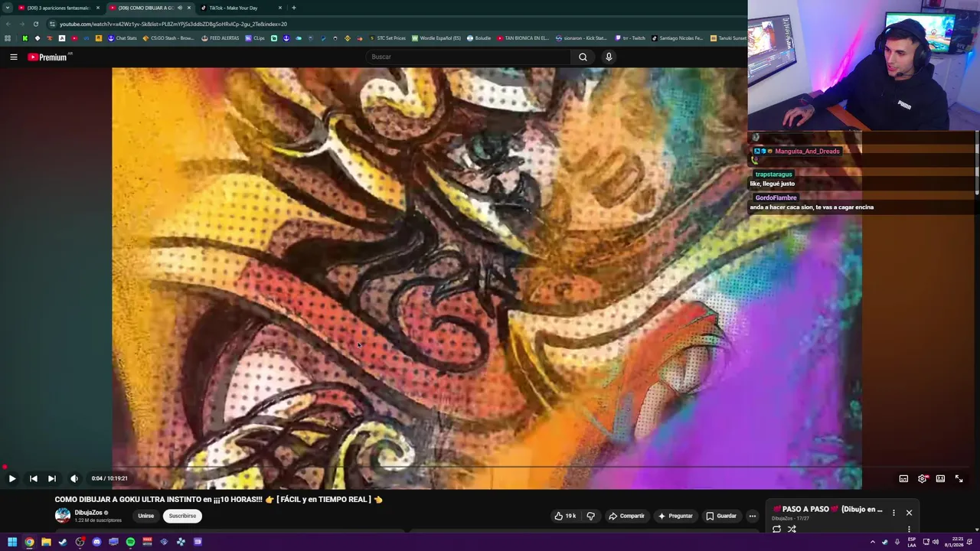Open CLips bookmark
Image resolution: width=980 pixels, height=551 pixels.
(x=256, y=38)
